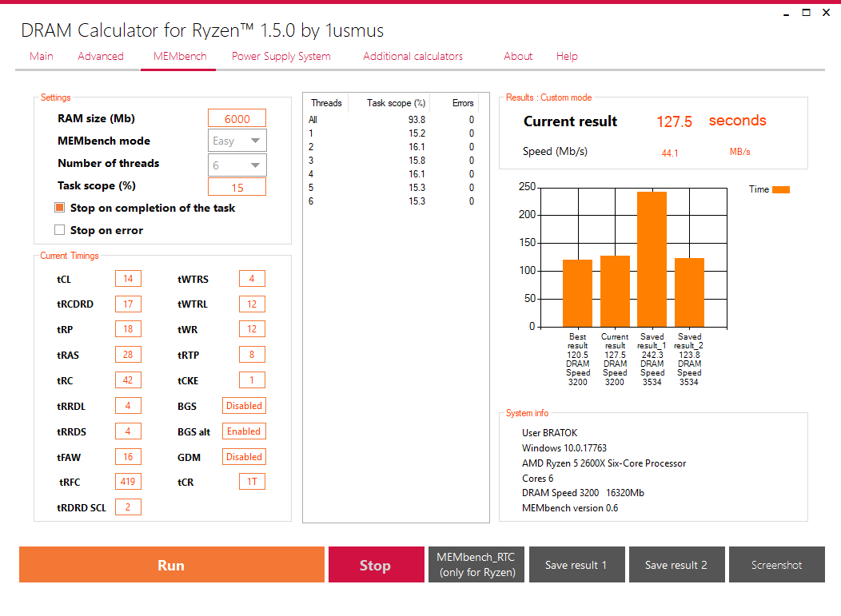Click the GDM Disabled field
841x616 pixels.
(x=244, y=457)
